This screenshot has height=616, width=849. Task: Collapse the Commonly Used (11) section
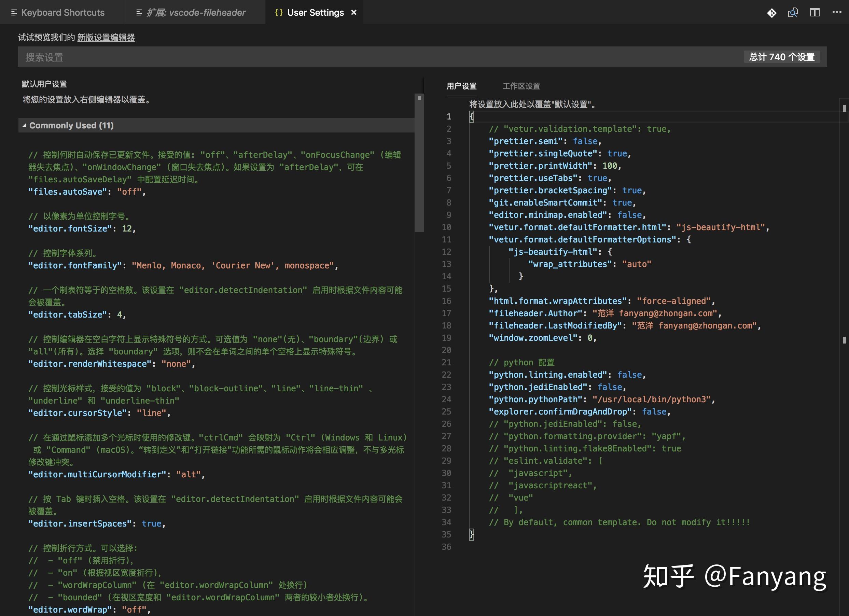(25, 125)
